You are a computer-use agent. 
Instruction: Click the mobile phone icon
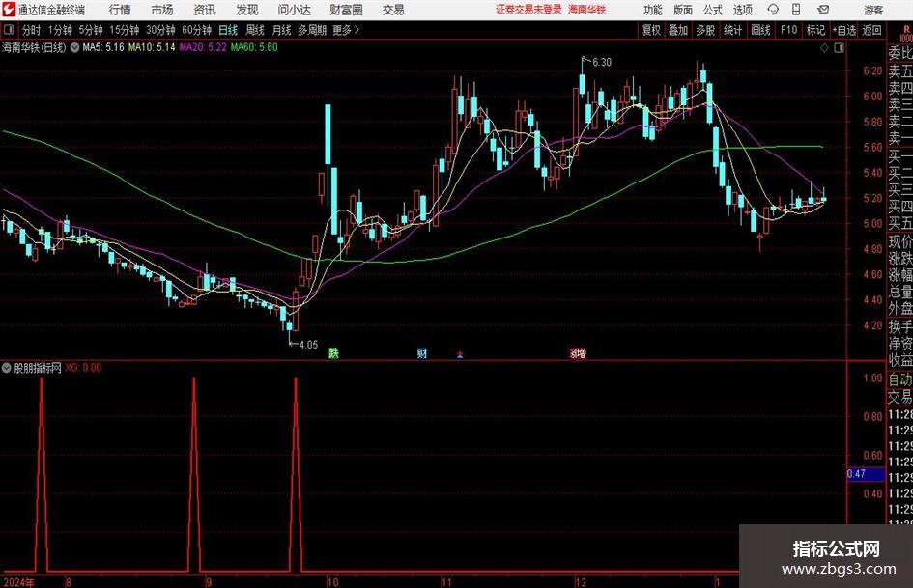[x=796, y=10]
